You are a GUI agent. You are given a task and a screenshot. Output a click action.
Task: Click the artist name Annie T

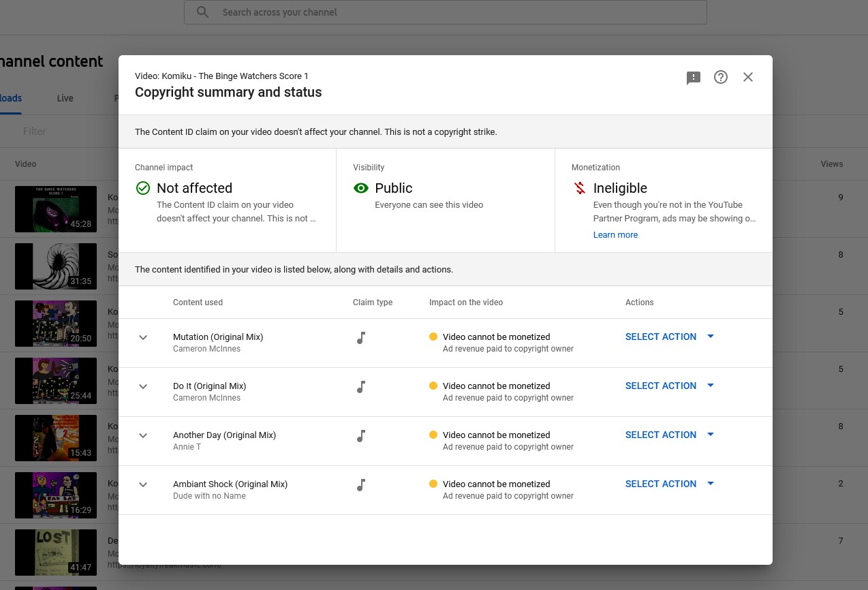(187, 447)
